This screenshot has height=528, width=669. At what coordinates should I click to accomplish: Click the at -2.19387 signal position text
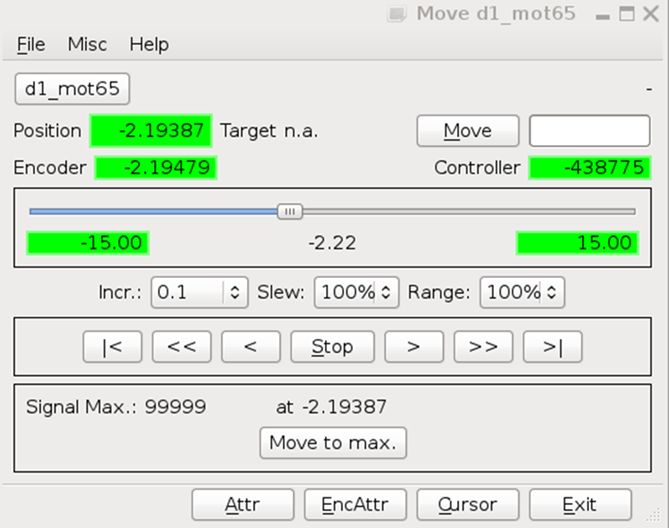point(332,407)
